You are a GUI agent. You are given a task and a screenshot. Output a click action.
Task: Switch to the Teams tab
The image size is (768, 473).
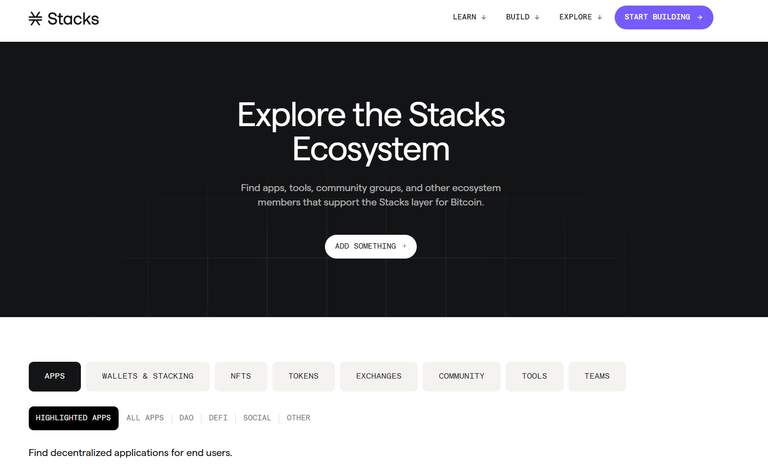597,376
